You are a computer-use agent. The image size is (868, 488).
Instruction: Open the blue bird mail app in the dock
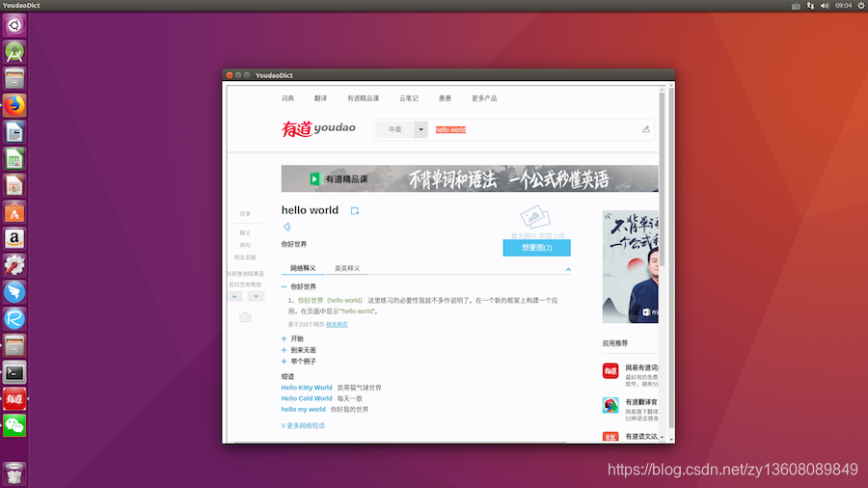click(14, 291)
